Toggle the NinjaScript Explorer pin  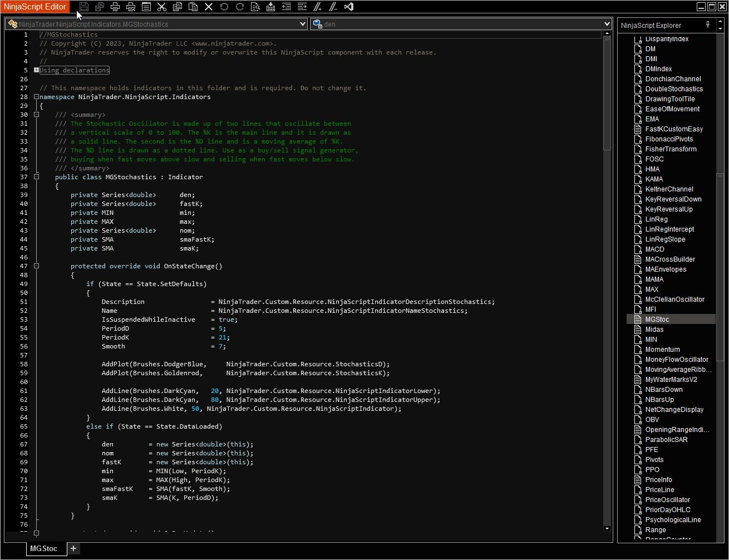708,25
